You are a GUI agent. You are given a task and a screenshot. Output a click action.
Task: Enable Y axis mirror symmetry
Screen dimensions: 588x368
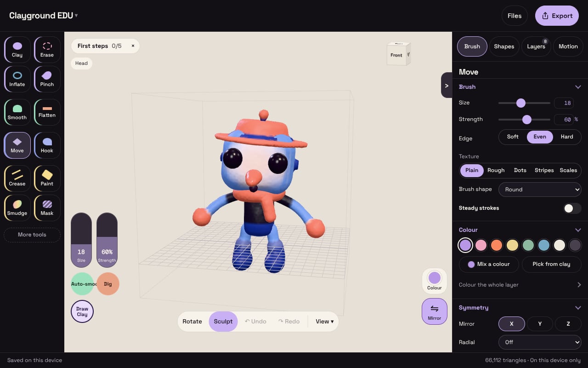click(540, 324)
